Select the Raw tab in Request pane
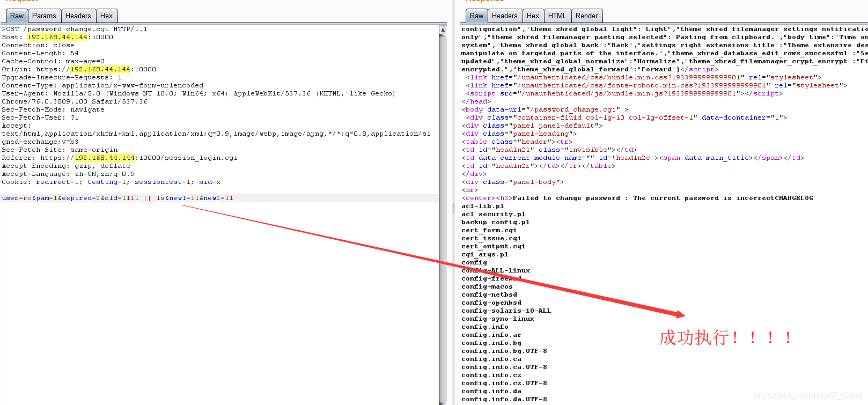The width and height of the screenshot is (868, 405). pos(17,16)
